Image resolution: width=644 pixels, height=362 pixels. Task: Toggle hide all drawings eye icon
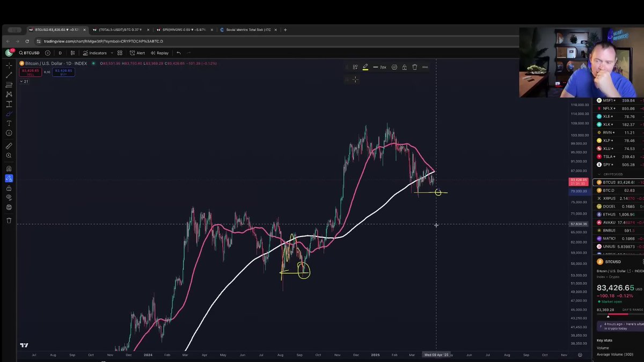tap(9, 197)
